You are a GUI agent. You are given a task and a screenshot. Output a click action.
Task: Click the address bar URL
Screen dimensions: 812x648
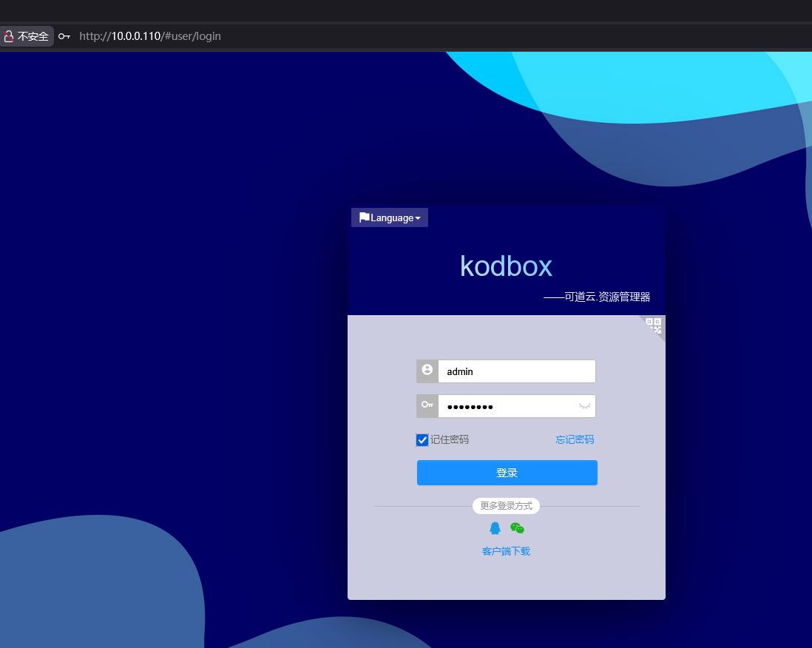(150, 36)
